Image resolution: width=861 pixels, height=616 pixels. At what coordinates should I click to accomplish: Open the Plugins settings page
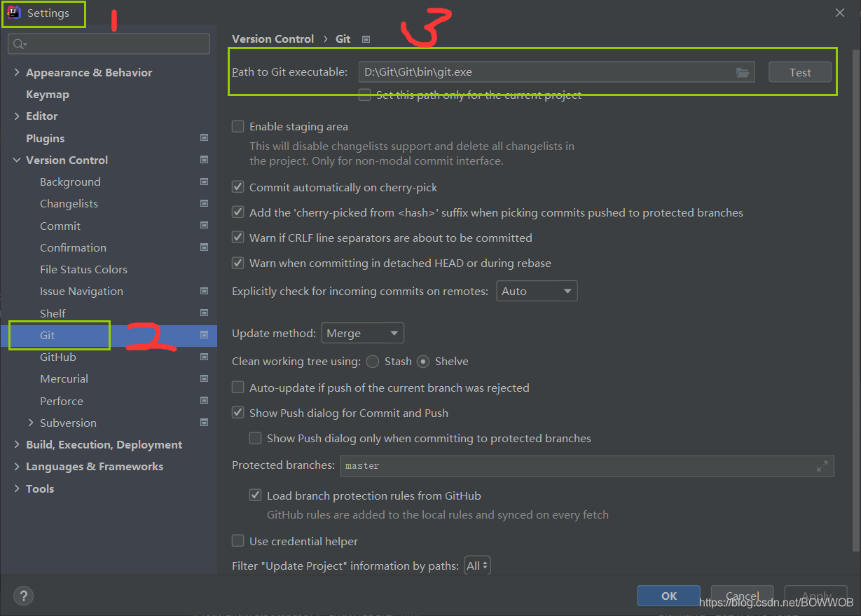point(45,138)
